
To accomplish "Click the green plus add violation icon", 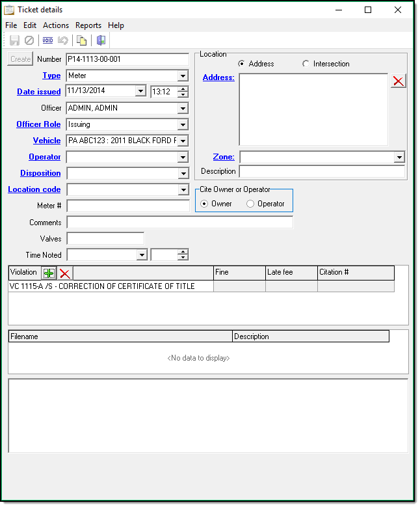I will [x=49, y=273].
